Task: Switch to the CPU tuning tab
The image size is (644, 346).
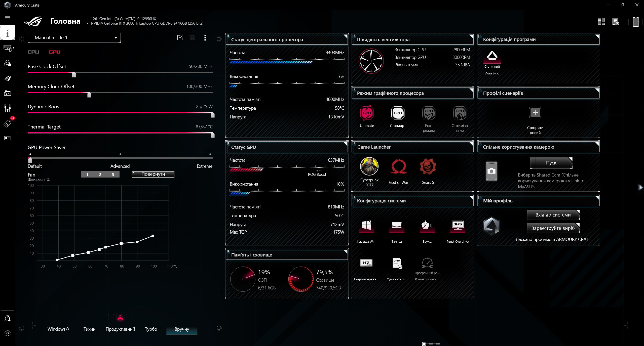Action: click(33, 52)
